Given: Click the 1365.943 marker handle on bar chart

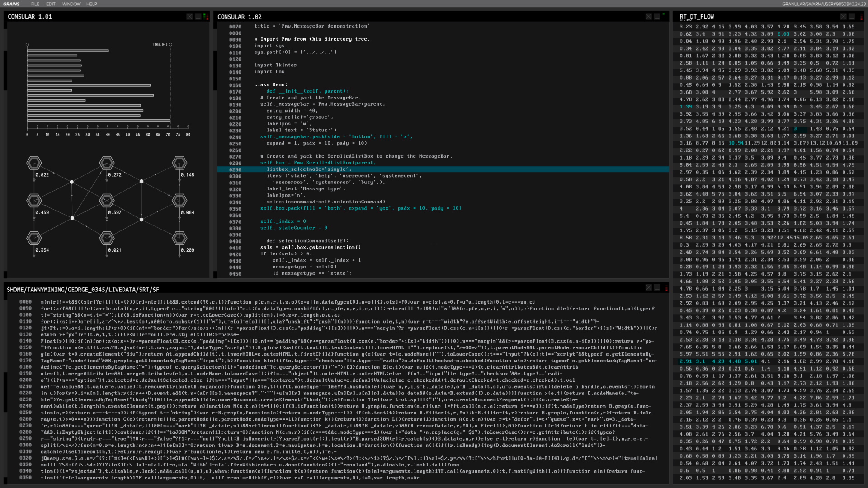Looking at the screenshot, I should coord(170,45).
